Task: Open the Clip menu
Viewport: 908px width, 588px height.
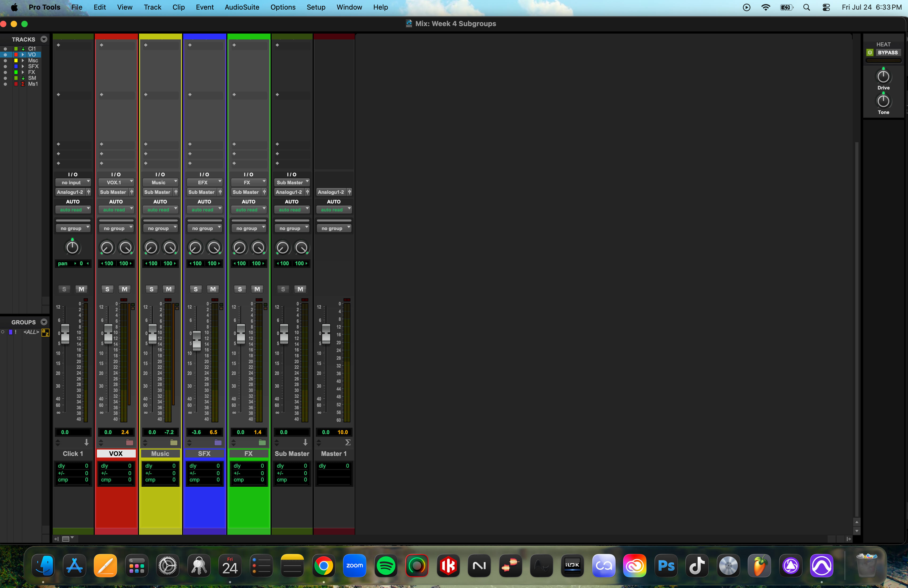Action: coord(179,7)
